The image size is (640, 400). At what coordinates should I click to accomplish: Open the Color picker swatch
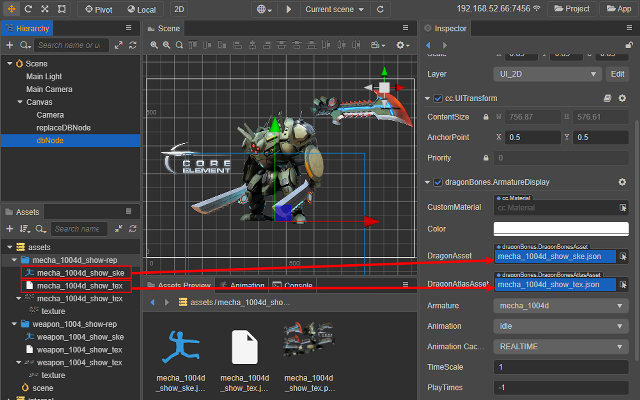click(x=561, y=229)
